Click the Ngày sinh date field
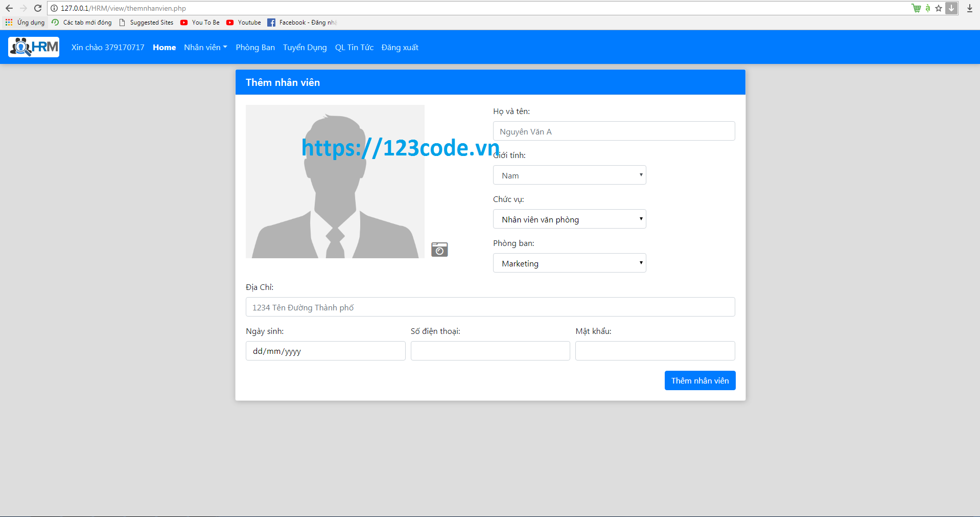Viewport: 980px width, 517px height. coord(325,351)
